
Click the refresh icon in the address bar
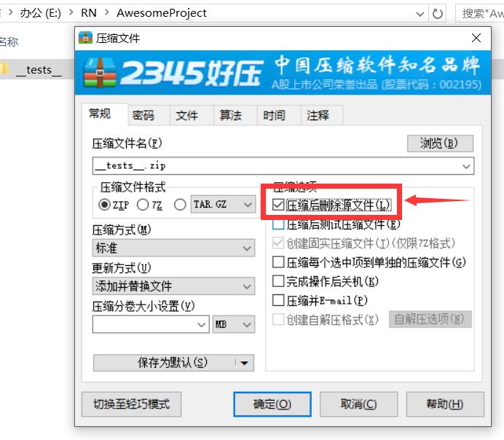pyautogui.click(x=437, y=14)
